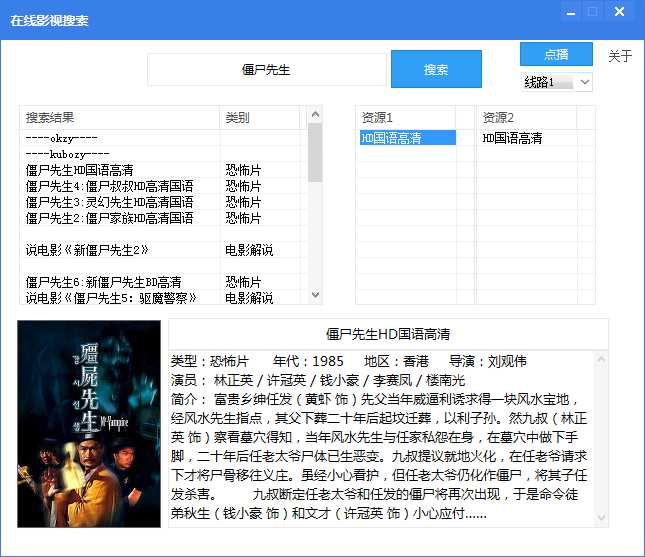The image size is (645, 557).
Task: Focus the search box containing 僵尸先生
Action: click(266, 70)
